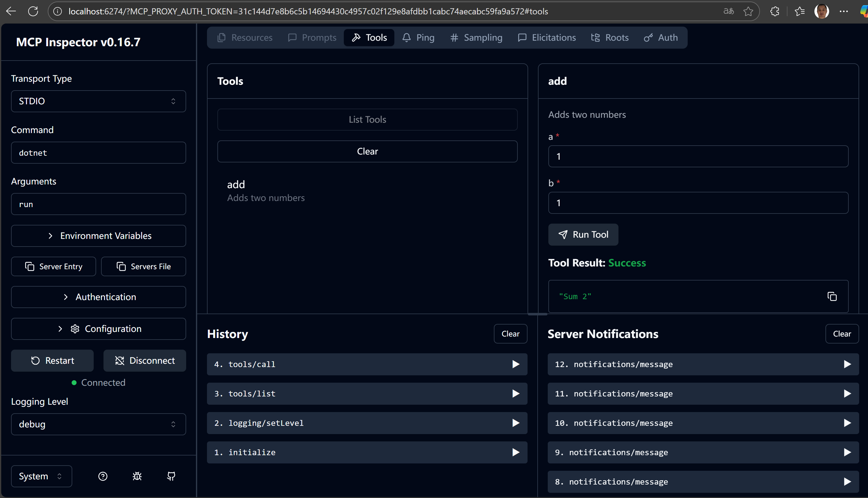Open the System theme selector
The width and height of the screenshot is (868, 498).
pos(41,476)
